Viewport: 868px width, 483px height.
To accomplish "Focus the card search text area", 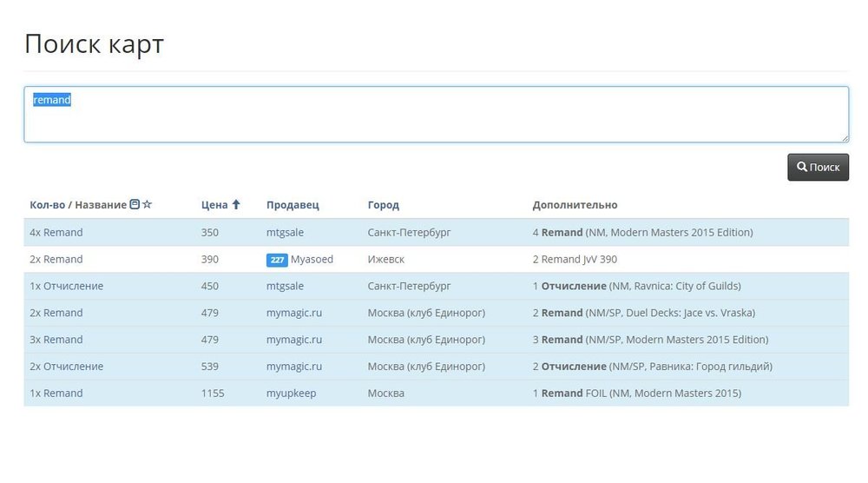I will pos(436,114).
